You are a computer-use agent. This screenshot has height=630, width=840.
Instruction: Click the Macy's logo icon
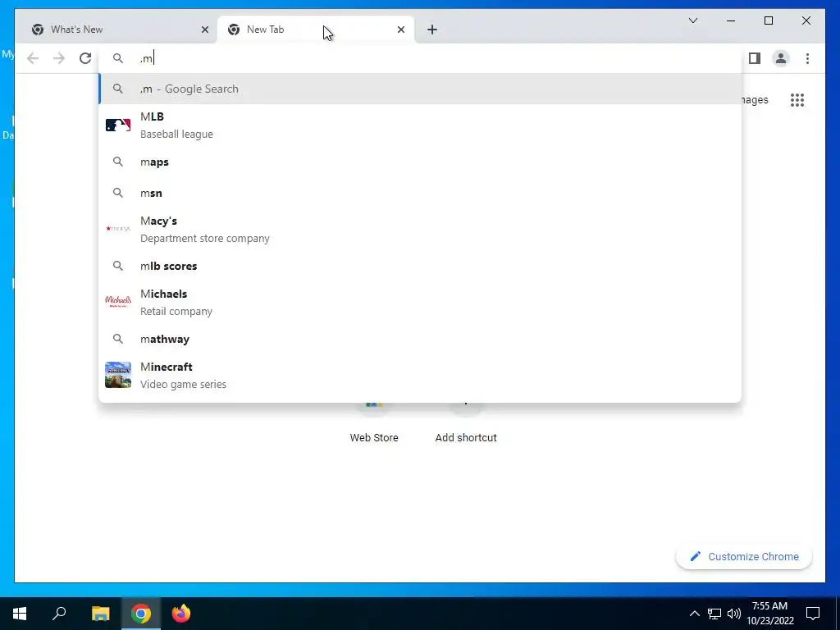click(x=118, y=229)
